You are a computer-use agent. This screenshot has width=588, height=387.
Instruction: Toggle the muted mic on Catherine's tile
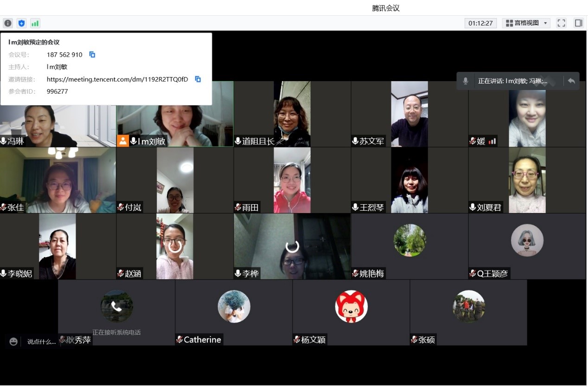coord(179,340)
